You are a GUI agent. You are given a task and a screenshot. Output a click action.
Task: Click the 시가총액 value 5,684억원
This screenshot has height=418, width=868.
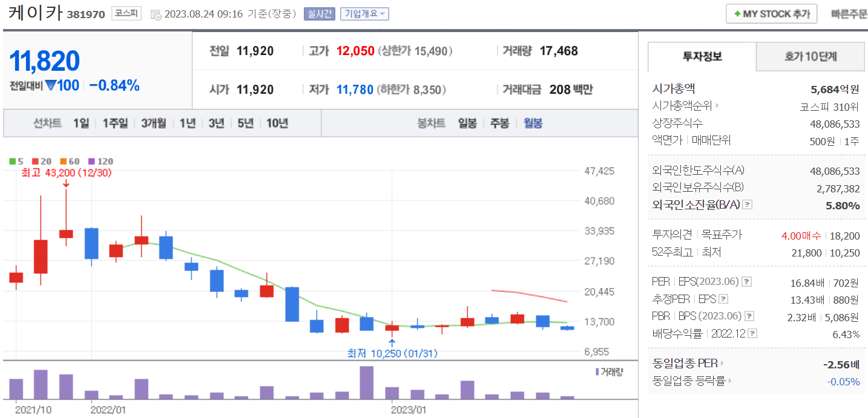[x=835, y=90]
